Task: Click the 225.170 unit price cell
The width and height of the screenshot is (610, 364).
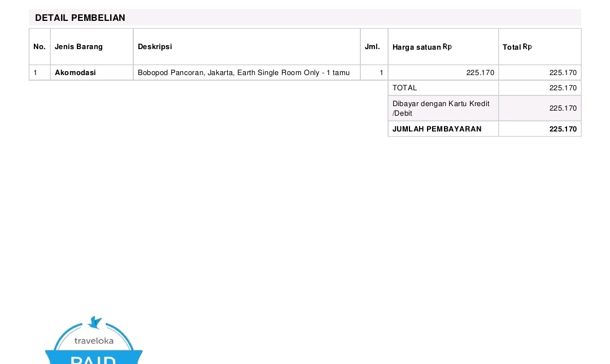Action: pos(443,73)
